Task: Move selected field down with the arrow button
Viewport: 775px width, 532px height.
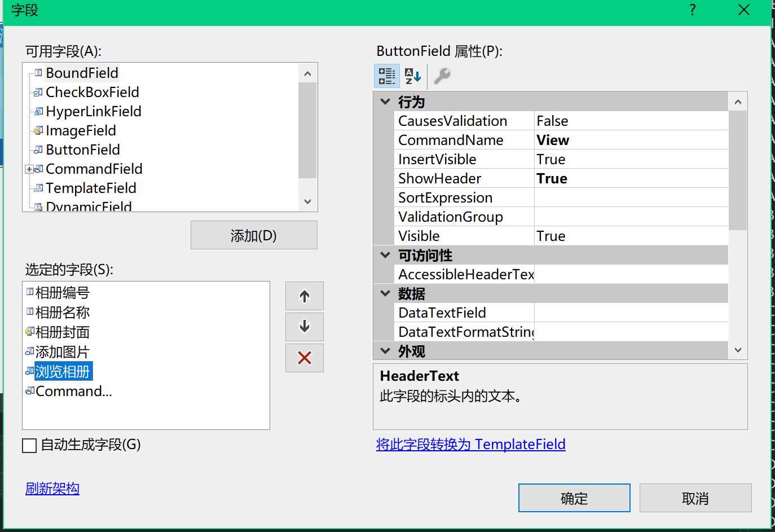Action: pyautogui.click(x=305, y=327)
